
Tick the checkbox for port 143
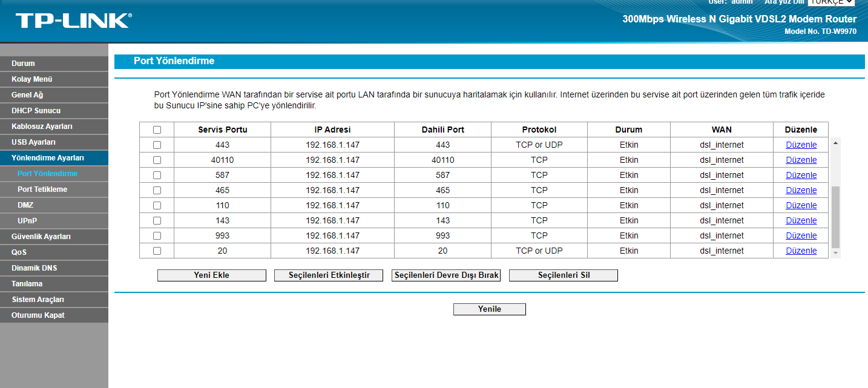tap(157, 220)
